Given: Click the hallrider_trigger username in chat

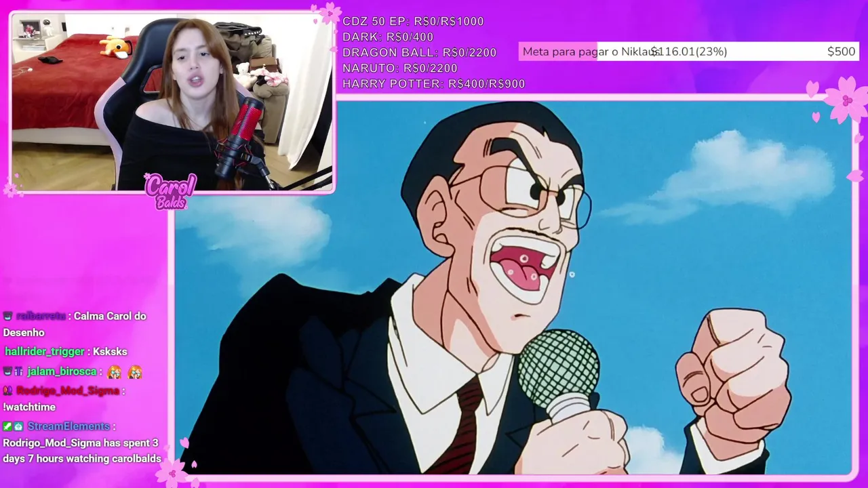Looking at the screenshot, I should pyautogui.click(x=45, y=351).
